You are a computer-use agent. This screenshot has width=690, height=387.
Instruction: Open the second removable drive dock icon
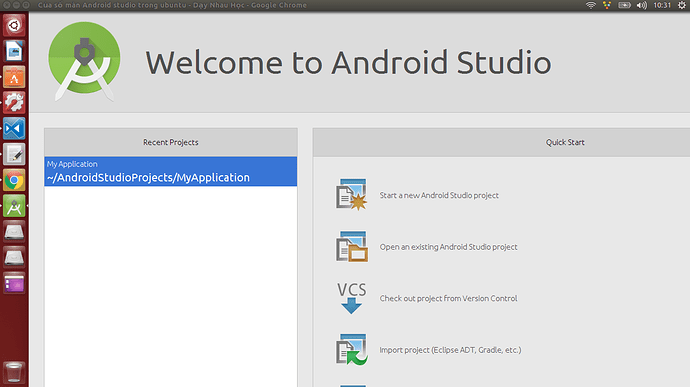click(x=14, y=258)
